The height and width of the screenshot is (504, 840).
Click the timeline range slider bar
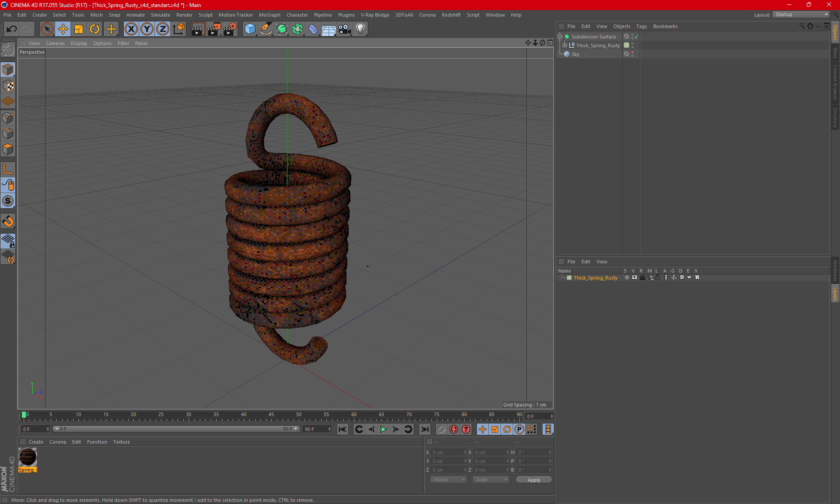pyautogui.click(x=176, y=429)
